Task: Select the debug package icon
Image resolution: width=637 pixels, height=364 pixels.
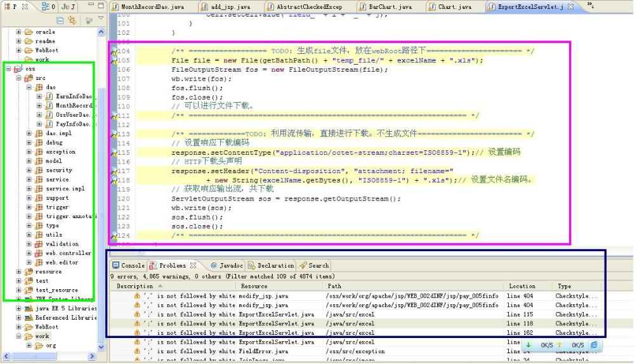Action: 39,143
